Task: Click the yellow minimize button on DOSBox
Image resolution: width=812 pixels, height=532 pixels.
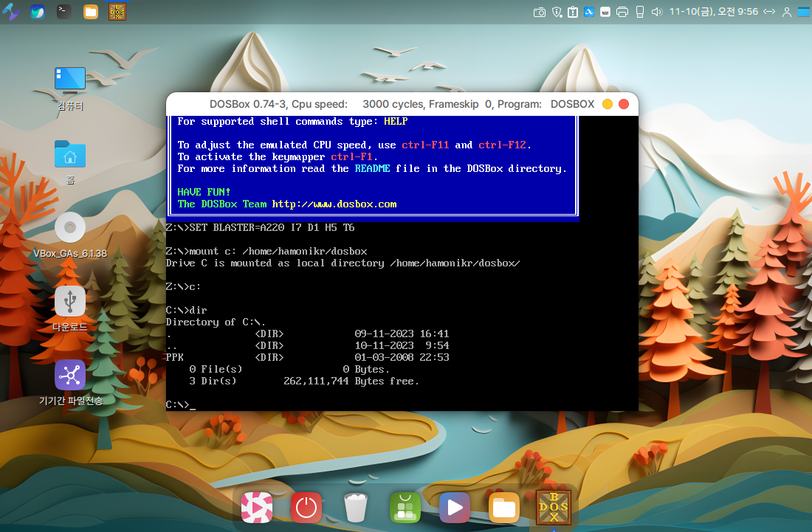Action: click(608, 104)
